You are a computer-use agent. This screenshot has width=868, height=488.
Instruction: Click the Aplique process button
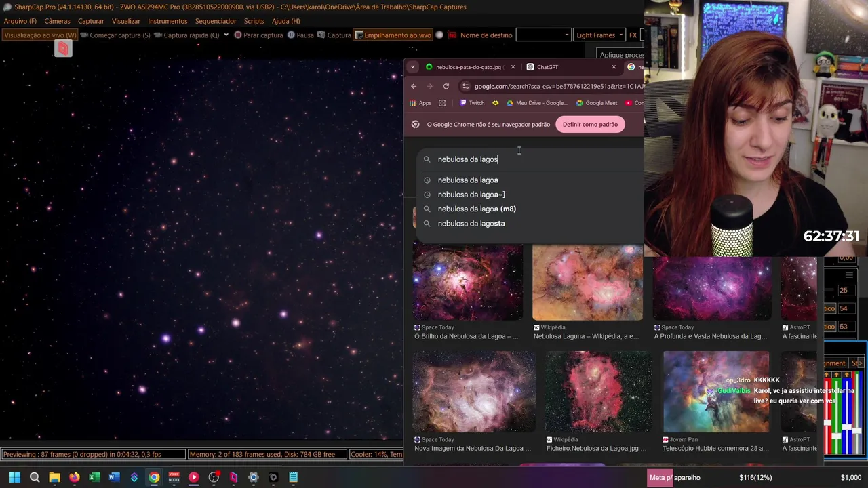tap(621, 55)
